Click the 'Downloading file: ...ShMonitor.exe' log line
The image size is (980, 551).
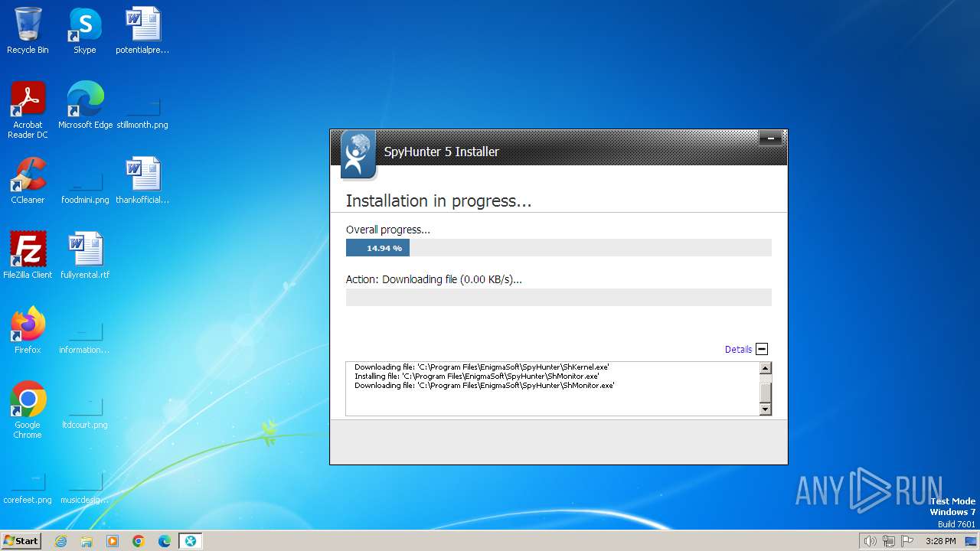pos(484,386)
